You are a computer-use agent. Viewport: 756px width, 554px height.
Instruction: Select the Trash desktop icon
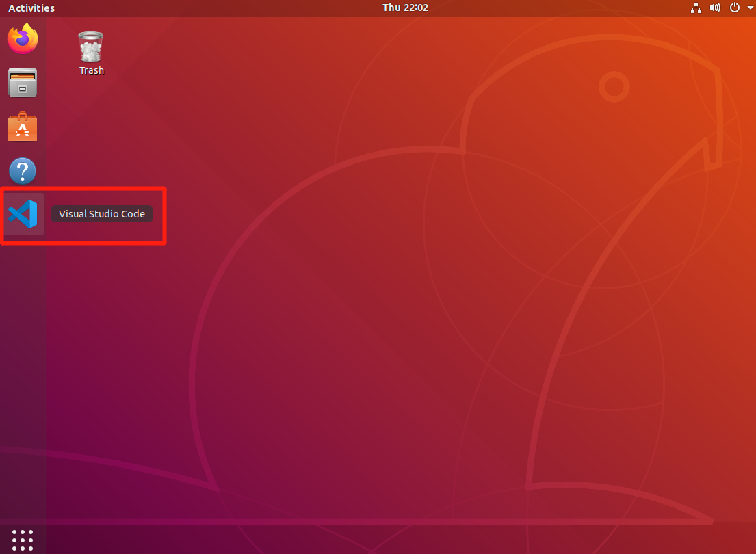pos(91,53)
